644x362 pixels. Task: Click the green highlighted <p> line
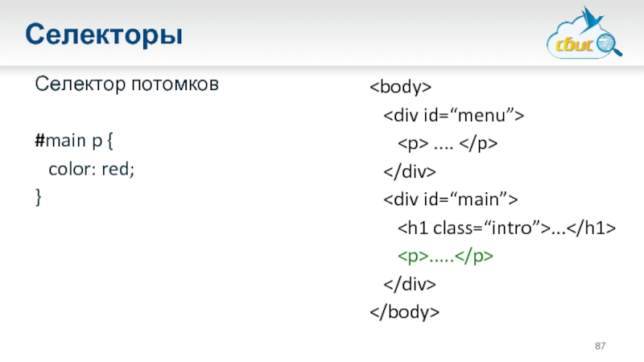click(x=445, y=256)
